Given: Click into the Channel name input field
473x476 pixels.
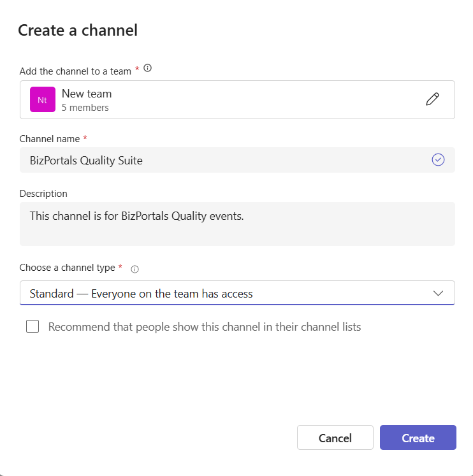Looking at the screenshot, I should click(x=237, y=160).
